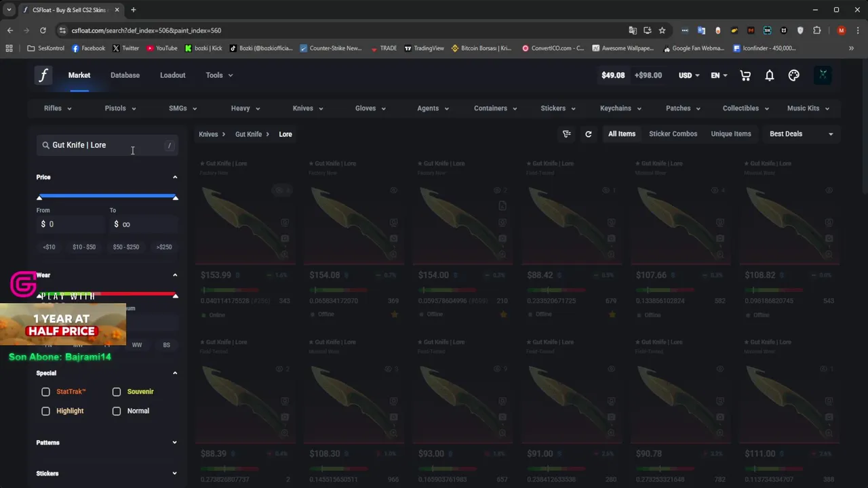The width and height of the screenshot is (868, 488).
Task: Expand the Stickers filter section
Action: pyautogui.click(x=107, y=474)
